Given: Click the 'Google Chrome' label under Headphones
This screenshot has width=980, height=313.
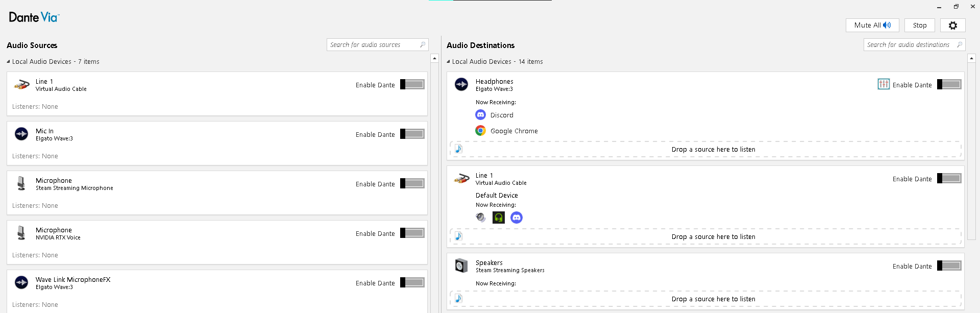Looking at the screenshot, I should point(514,131).
